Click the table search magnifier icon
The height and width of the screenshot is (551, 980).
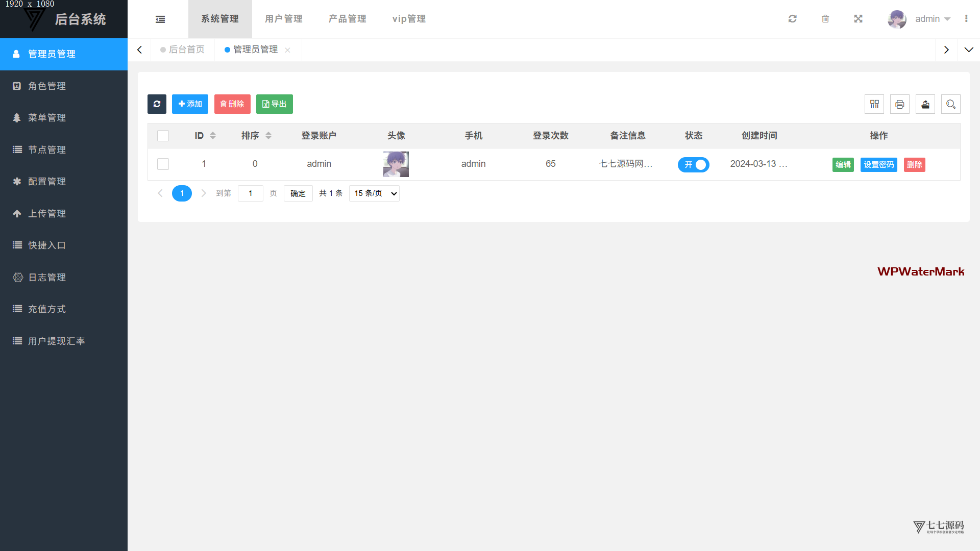click(x=950, y=104)
